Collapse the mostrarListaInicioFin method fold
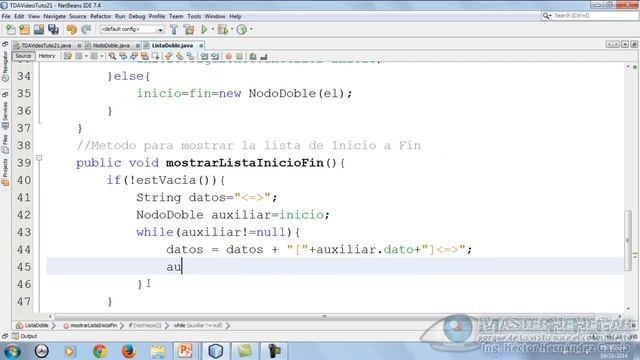 coord(39,158)
